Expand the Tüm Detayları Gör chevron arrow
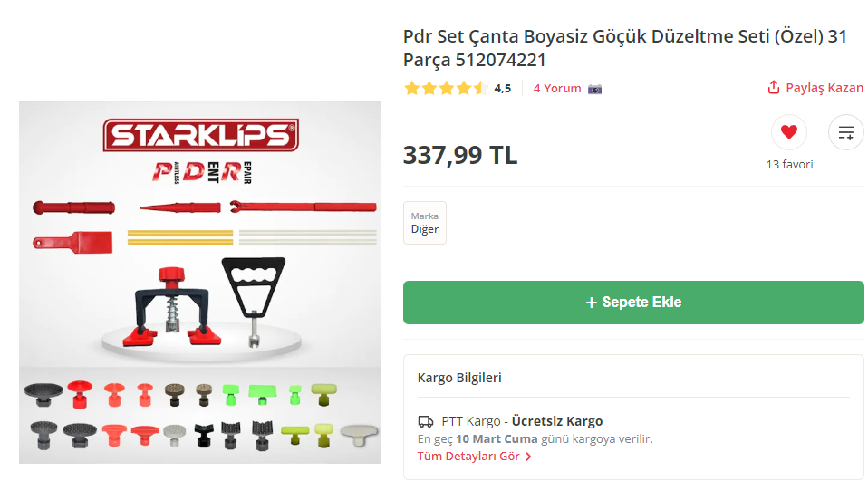The image size is (868, 481). 528,457
